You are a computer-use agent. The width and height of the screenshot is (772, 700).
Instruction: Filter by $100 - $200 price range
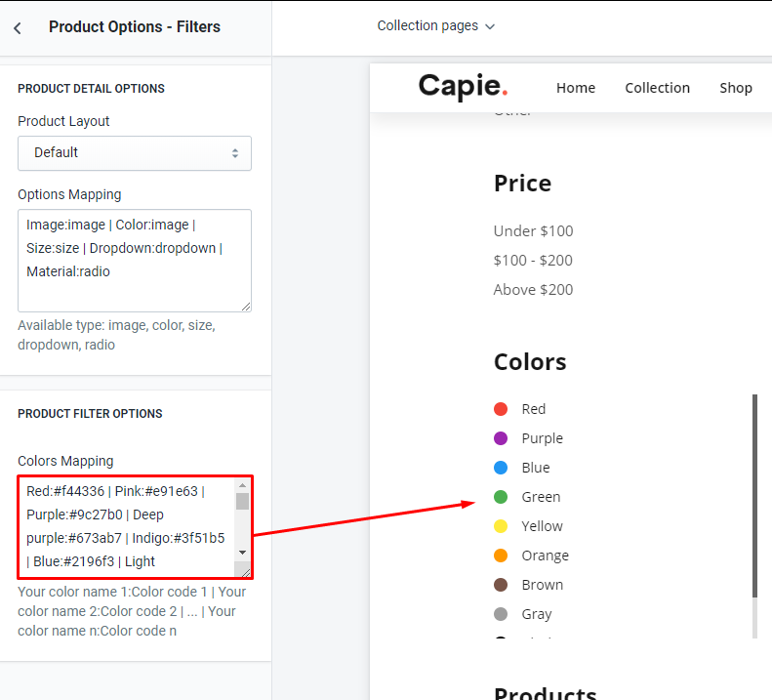(534, 261)
